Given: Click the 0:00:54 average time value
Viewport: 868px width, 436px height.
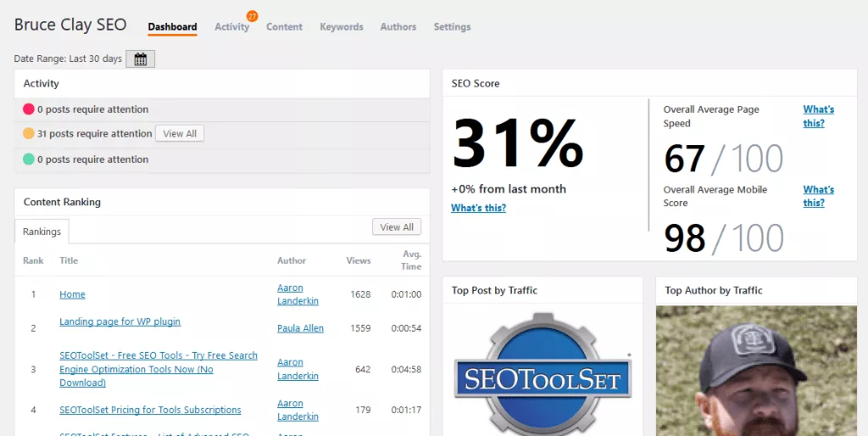Looking at the screenshot, I should click(406, 328).
